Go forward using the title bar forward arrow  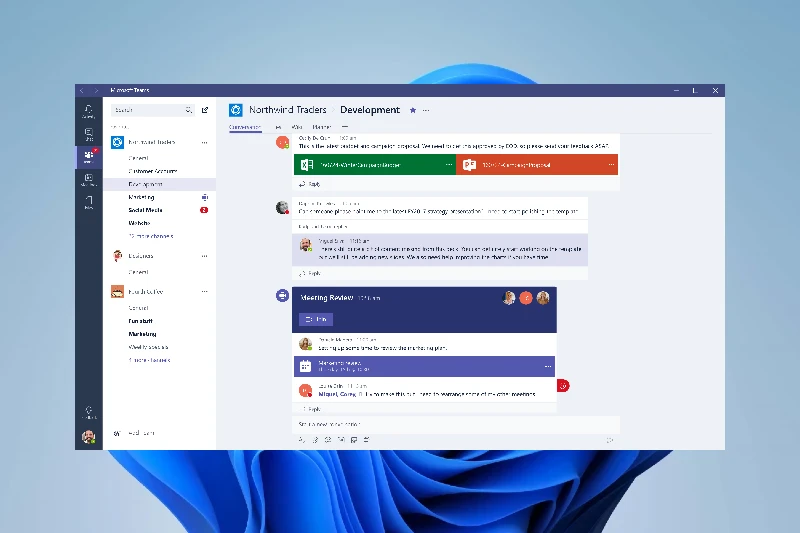[x=95, y=90]
